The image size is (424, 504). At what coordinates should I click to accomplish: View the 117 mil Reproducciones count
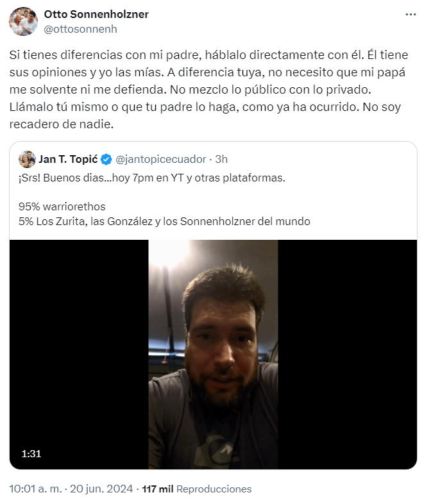click(197, 489)
